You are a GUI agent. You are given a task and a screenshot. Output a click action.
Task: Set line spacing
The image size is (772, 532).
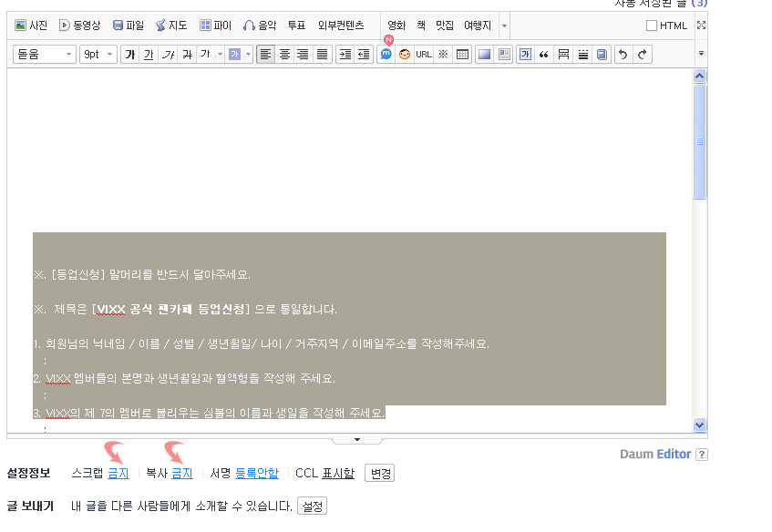point(583,54)
